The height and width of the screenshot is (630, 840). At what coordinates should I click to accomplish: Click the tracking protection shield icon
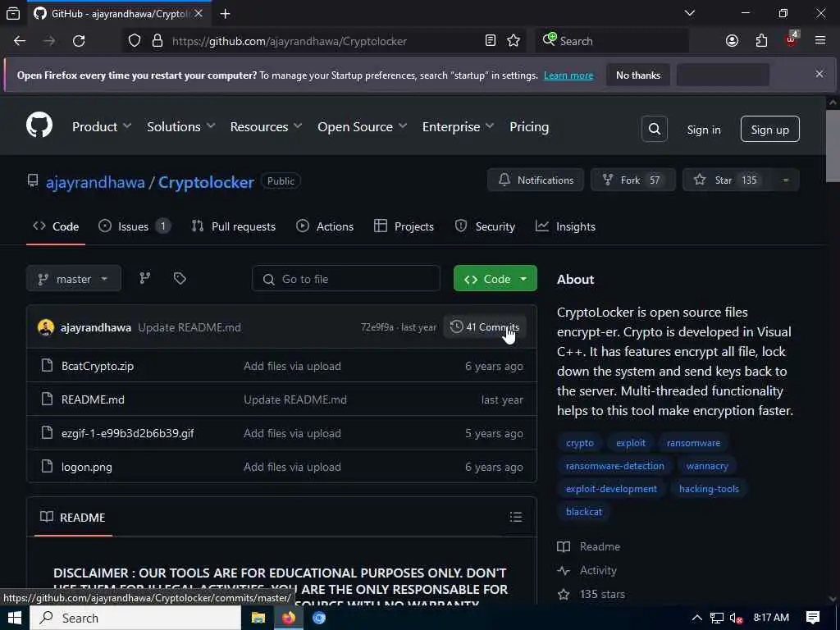click(135, 41)
